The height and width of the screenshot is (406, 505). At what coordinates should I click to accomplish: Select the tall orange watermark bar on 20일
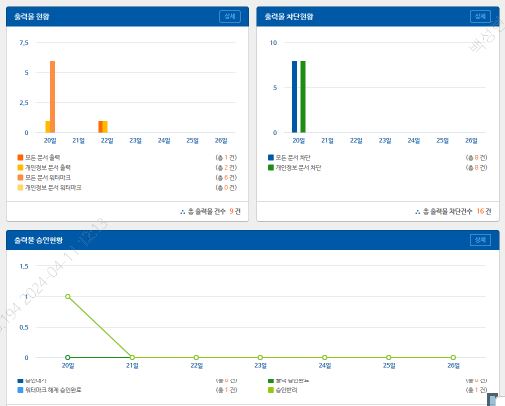[52, 97]
